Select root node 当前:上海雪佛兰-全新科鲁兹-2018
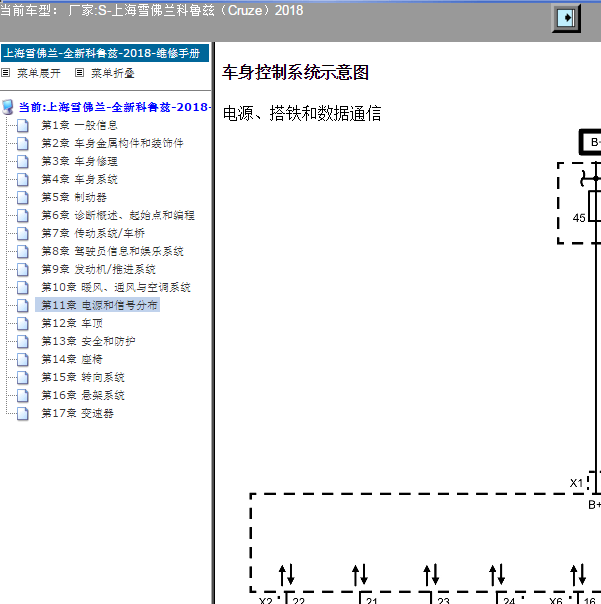Screen dimensions: 601x604 115,107
